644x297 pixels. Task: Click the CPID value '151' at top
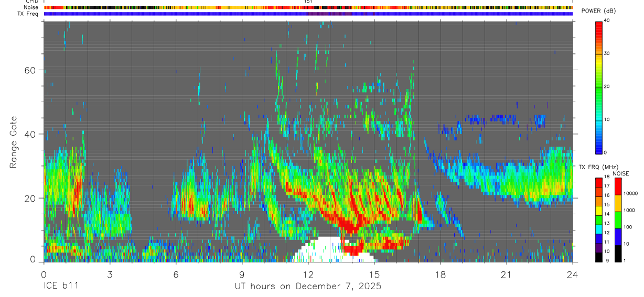[308, 2]
